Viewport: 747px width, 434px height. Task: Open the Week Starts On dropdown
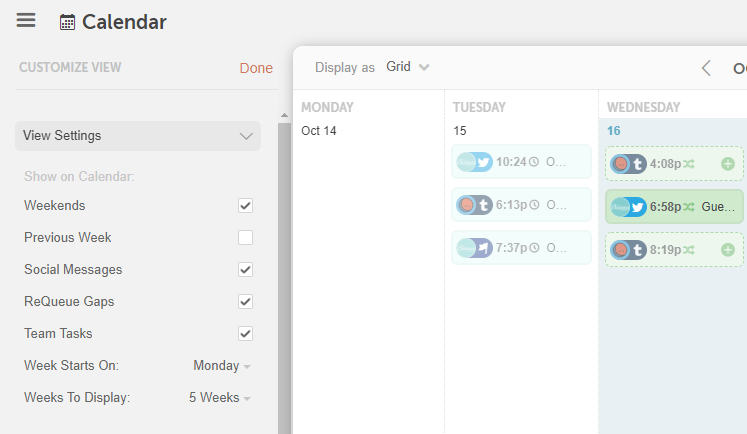222,365
